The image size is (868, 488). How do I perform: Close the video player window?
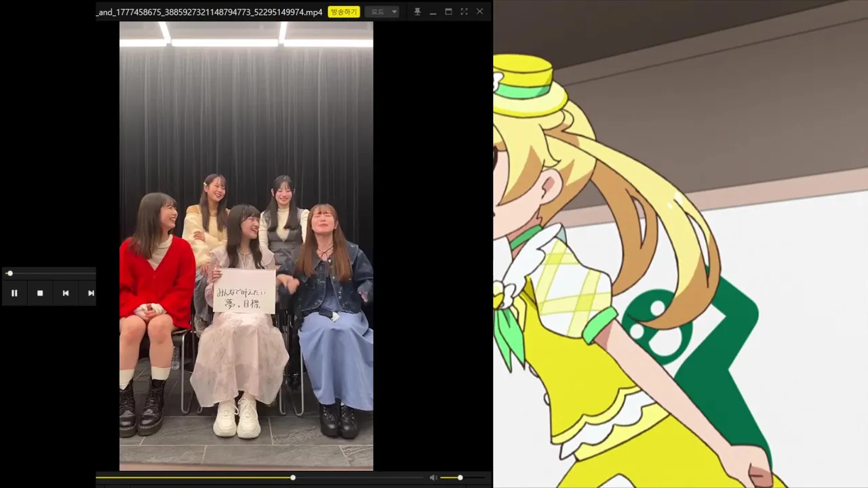(x=479, y=12)
